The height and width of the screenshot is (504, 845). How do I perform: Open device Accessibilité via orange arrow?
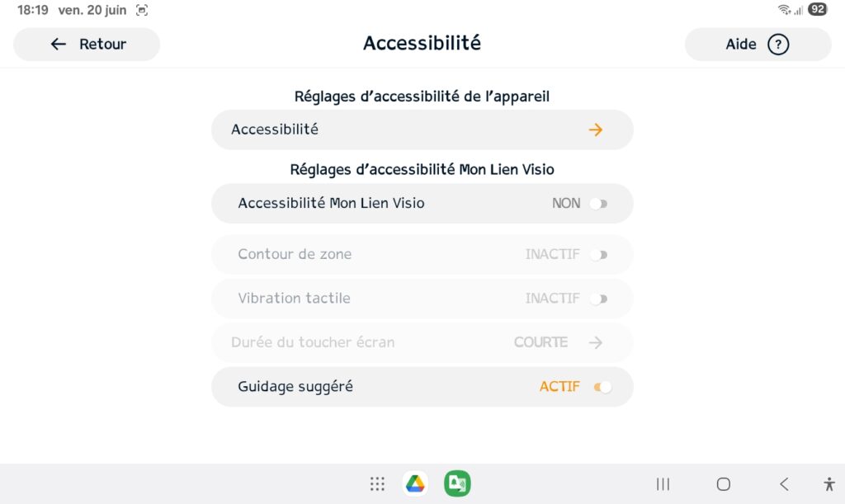point(596,130)
